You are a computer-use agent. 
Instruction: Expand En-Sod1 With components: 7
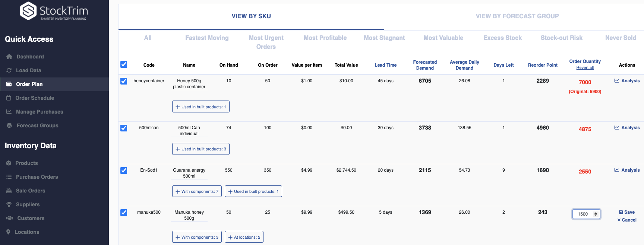197,191
